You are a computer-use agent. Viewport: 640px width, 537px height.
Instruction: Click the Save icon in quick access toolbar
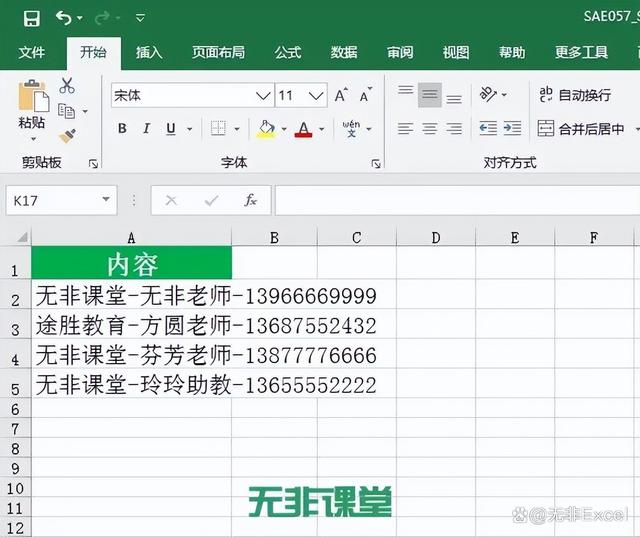click(32, 18)
